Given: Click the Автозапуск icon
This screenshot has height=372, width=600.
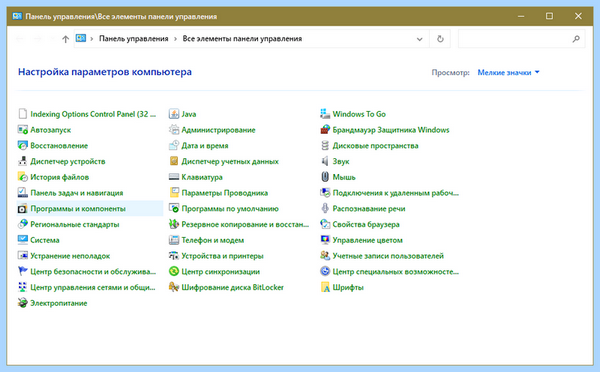Looking at the screenshot, I should tap(23, 130).
